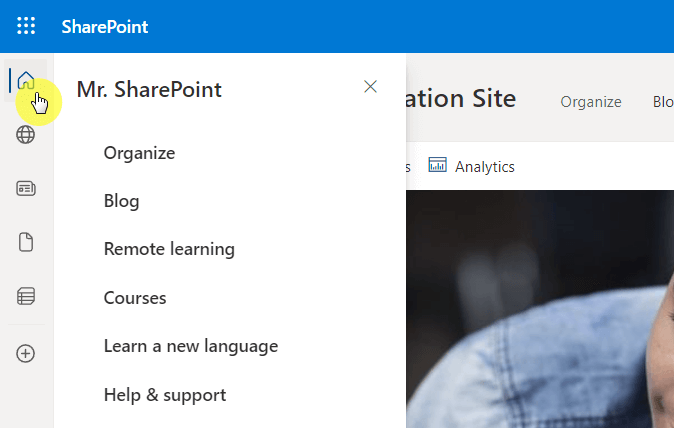Open the My news icon

(x=26, y=189)
